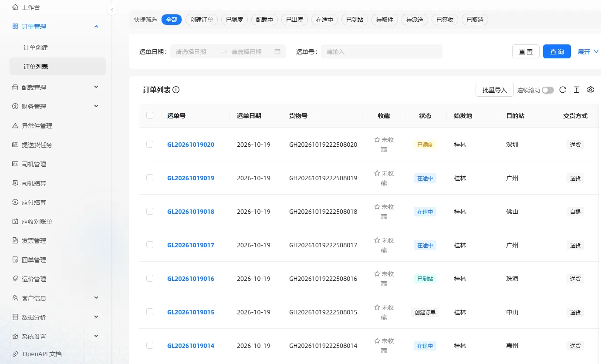Viewport: 601px width, 364px height.
Task: Filter orders by 在途中 quick filter
Action: pyautogui.click(x=324, y=20)
